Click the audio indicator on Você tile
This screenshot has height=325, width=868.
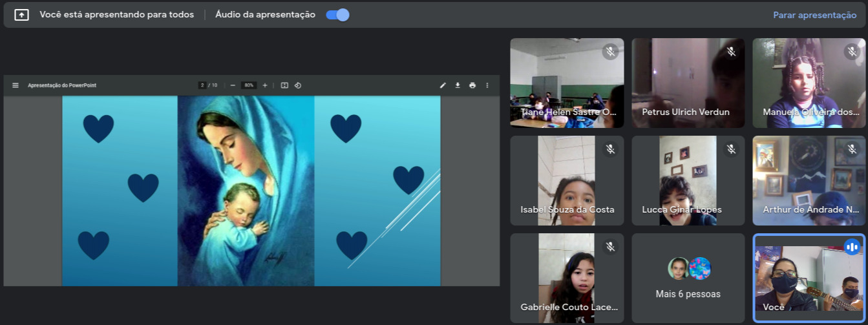coord(852,247)
